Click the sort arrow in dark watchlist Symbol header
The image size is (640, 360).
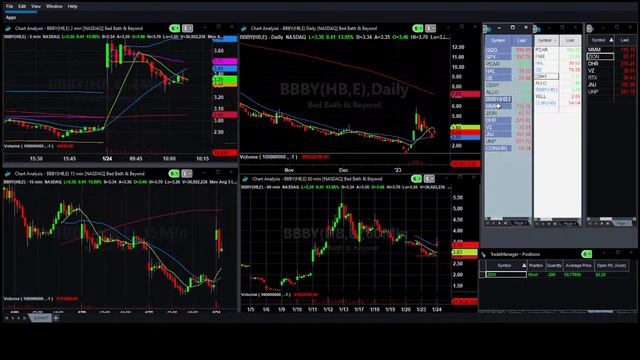coord(611,40)
